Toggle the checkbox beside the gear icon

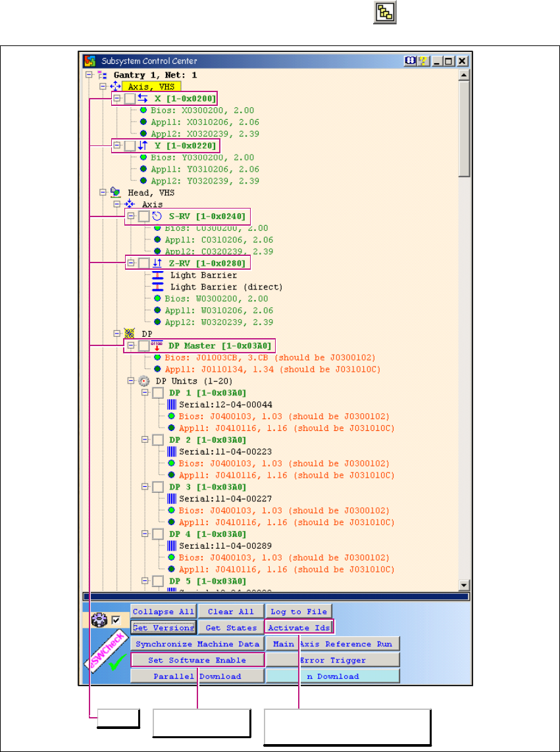pyautogui.click(x=116, y=620)
